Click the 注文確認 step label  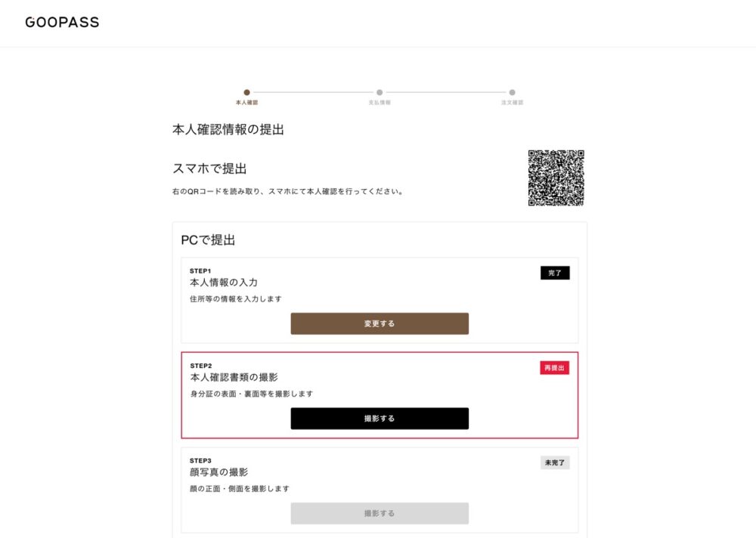[512, 103]
